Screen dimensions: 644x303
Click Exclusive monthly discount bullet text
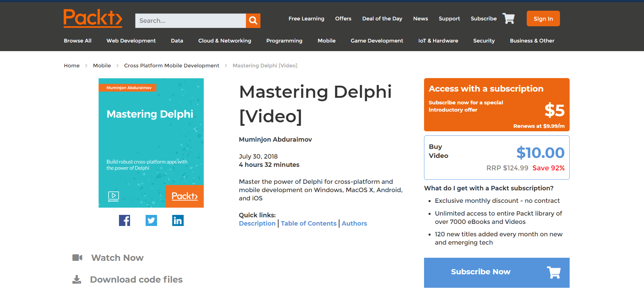point(497,201)
